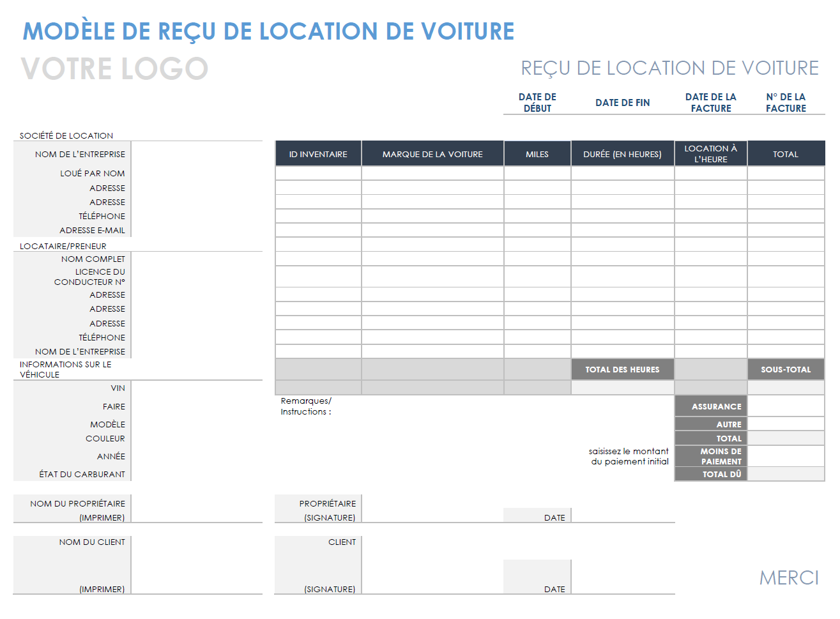Click the AUTRE label
840x619 pixels.
pos(711,424)
